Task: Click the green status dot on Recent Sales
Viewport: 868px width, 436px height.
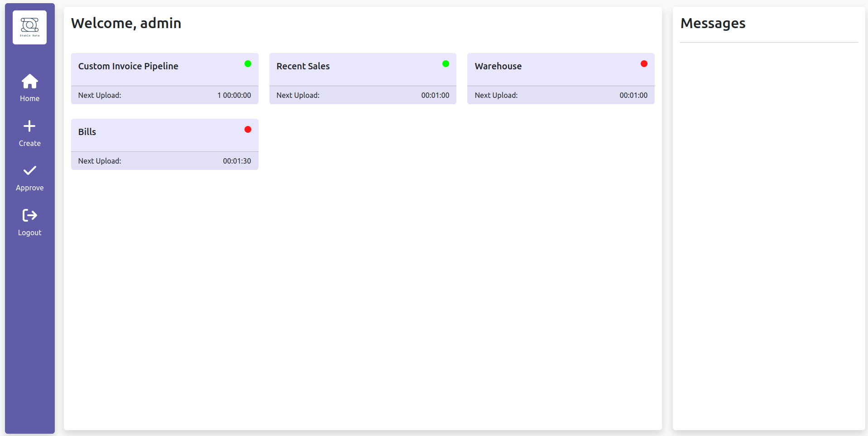Action: pos(446,64)
